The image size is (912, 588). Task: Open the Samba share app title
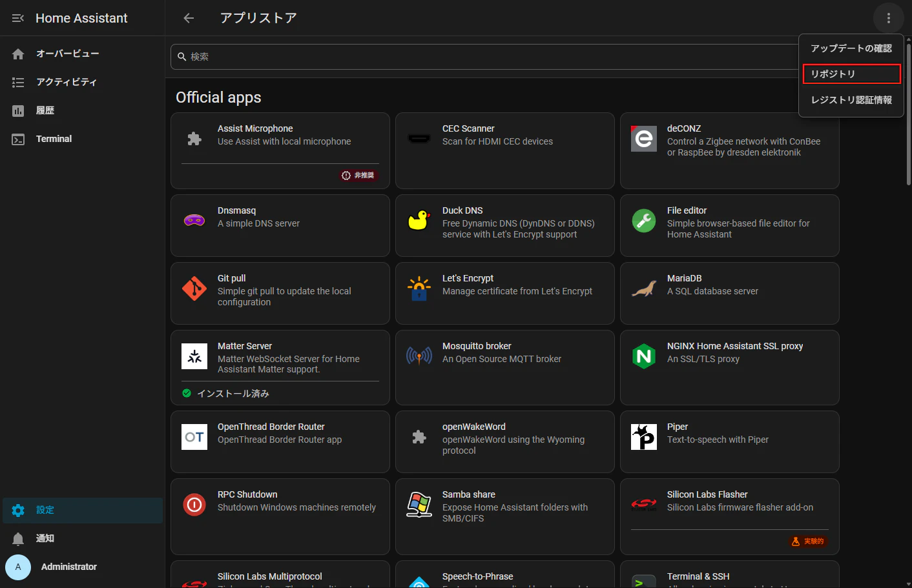469,494
